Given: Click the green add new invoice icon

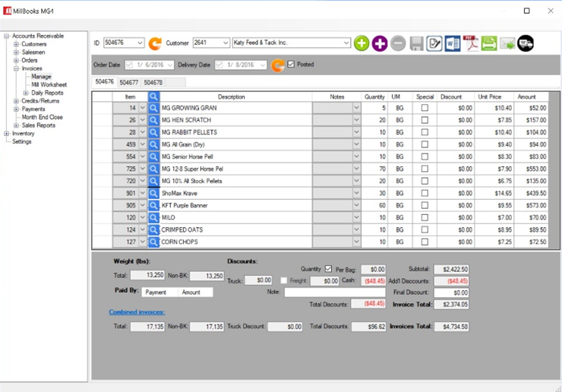Looking at the screenshot, I should click(x=362, y=43).
